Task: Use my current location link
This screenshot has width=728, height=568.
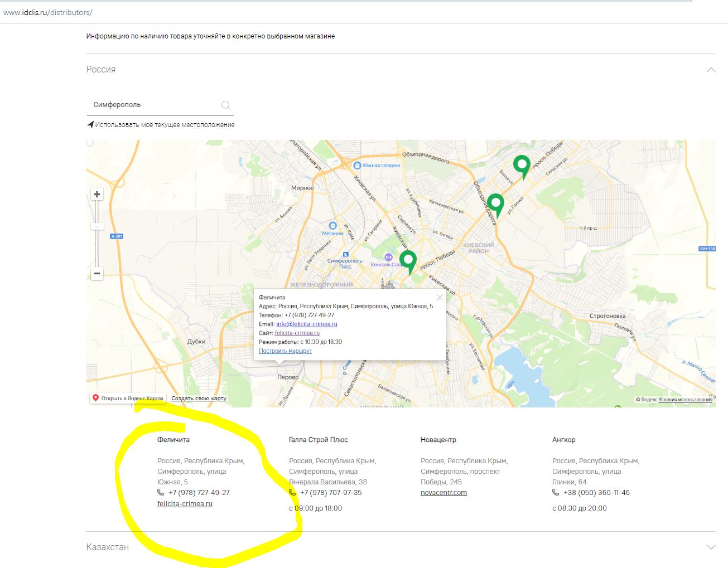Action: tap(165, 125)
